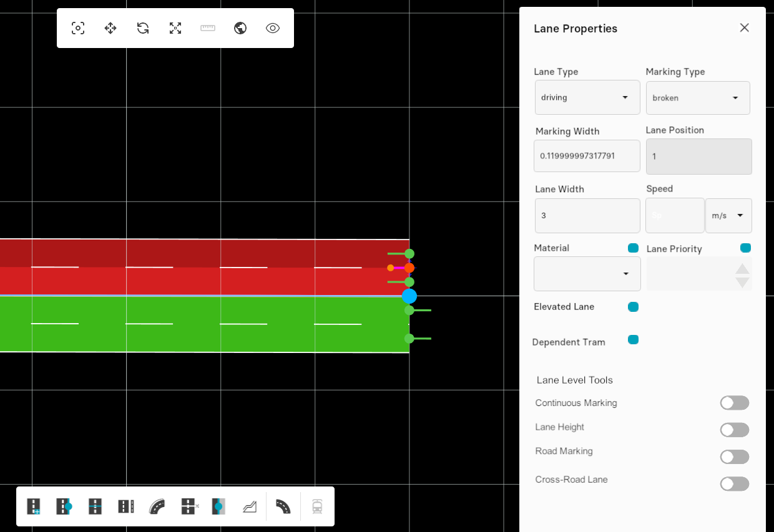Click the center focus icon in top toolbar

pos(78,28)
